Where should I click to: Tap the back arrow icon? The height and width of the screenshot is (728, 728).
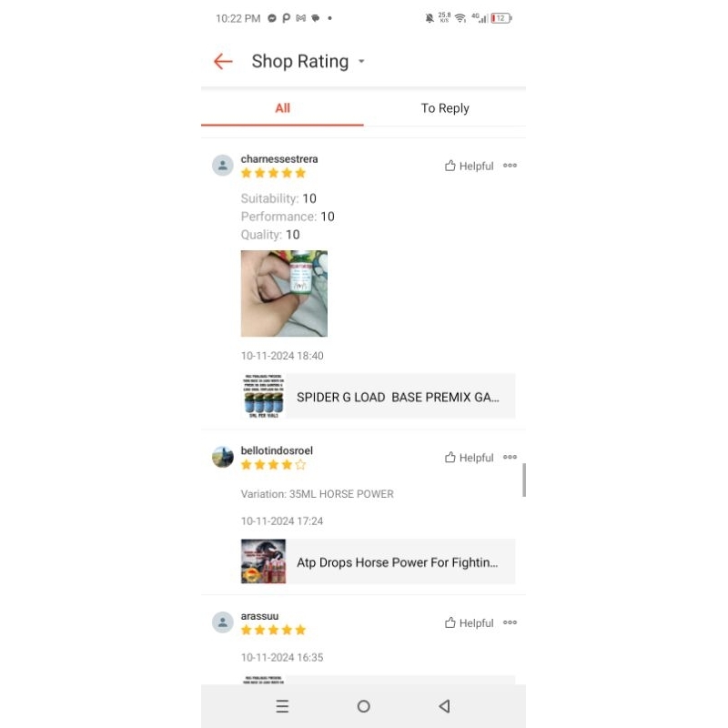click(223, 62)
